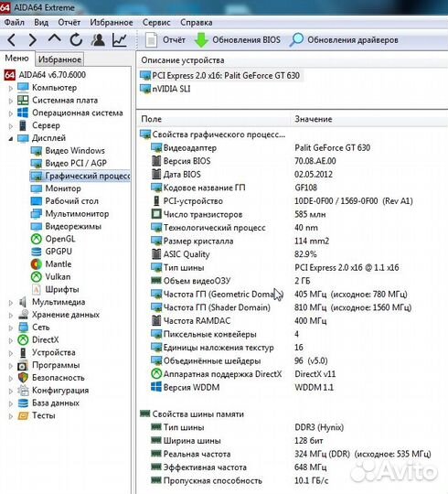Screen dimensions: 448x494
Task: Open the Справка menu
Action: [197, 22]
